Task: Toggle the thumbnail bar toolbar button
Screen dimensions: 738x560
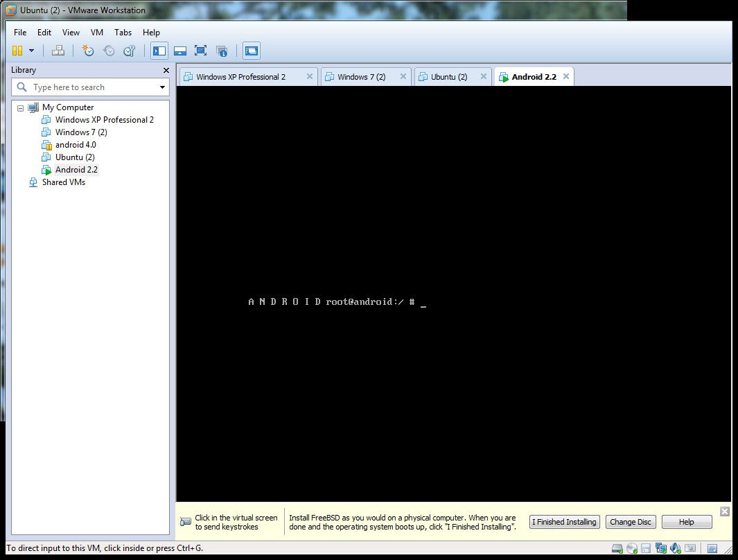Action: pyautogui.click(x=179, y=51)
